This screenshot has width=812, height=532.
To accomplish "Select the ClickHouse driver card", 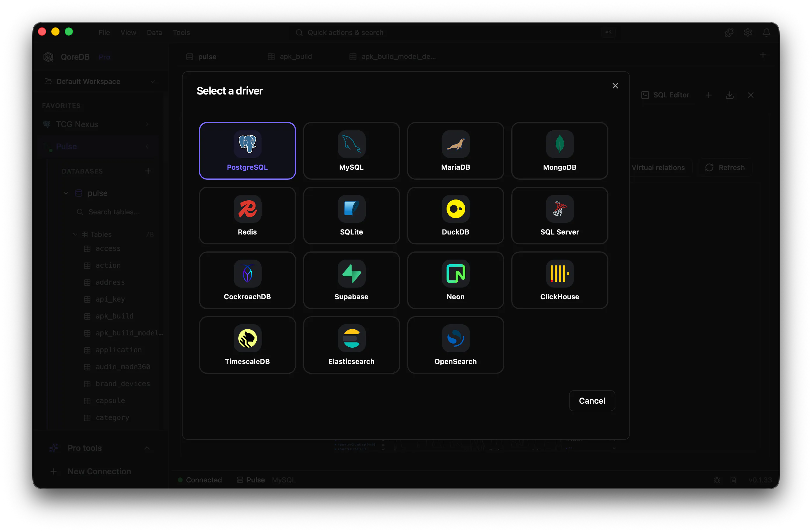I will coord(559,280).
